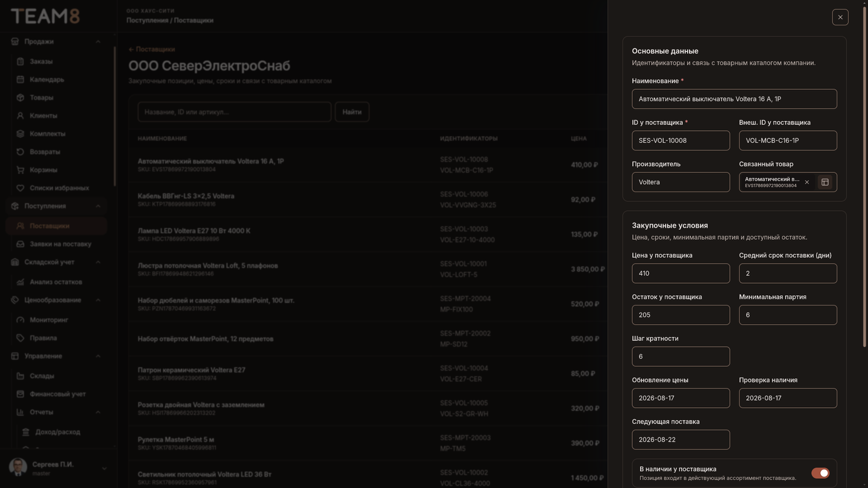The height and width of the screenshot is (488, 868).
Task: Close the supplier item side panel
Action: coord(840,17)
